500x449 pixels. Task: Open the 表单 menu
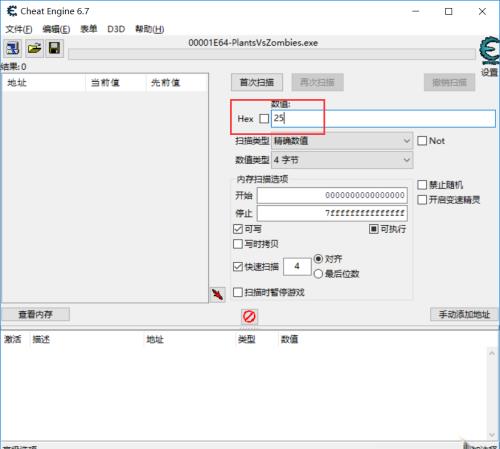click(89, 29)
